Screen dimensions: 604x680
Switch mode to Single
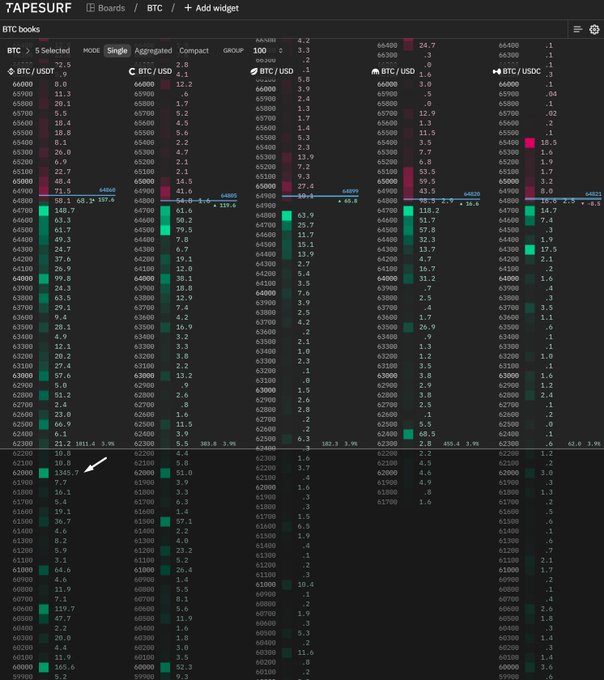(117, 51)
